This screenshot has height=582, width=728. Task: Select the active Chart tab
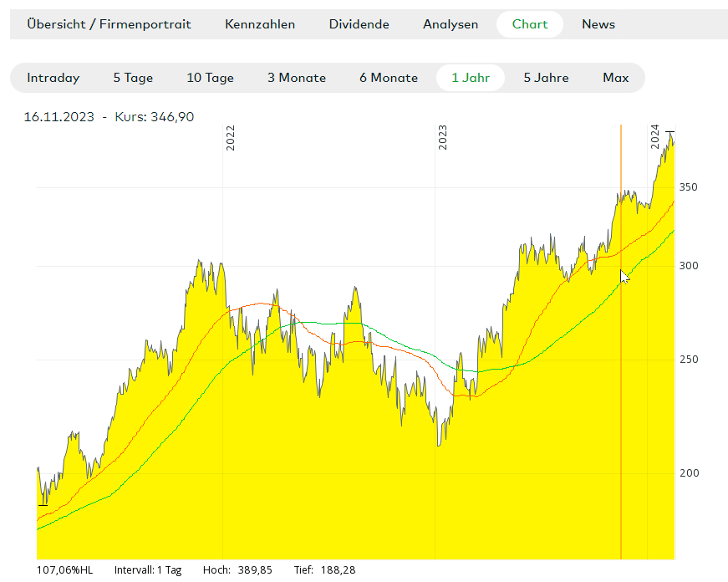pos(530,24)
